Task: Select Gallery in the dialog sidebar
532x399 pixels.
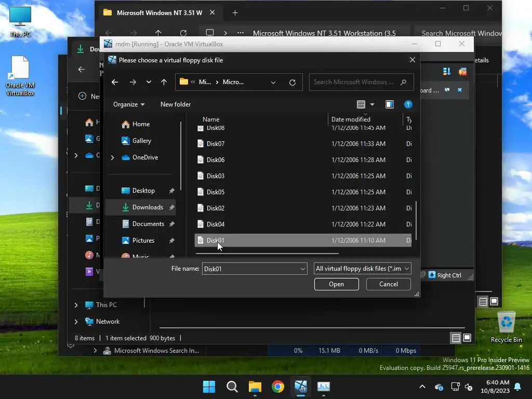Action: click(141, 141)
